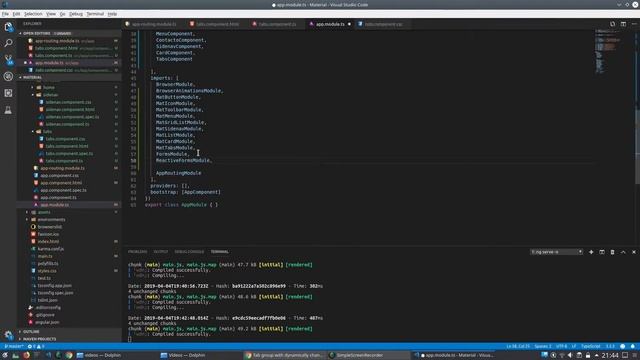Open errors and warnings count in status bar
Viewport: 640px width, 360px height.
pos(36,347)
